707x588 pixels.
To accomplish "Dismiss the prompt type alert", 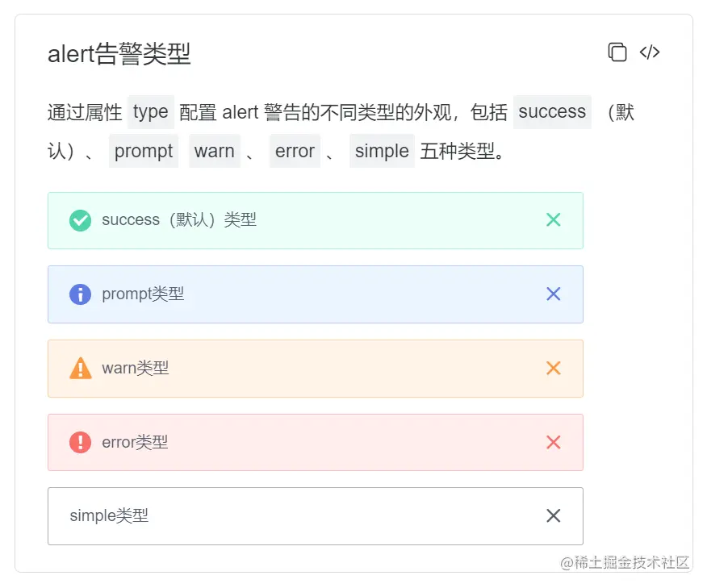I will [x=553, y=294].
